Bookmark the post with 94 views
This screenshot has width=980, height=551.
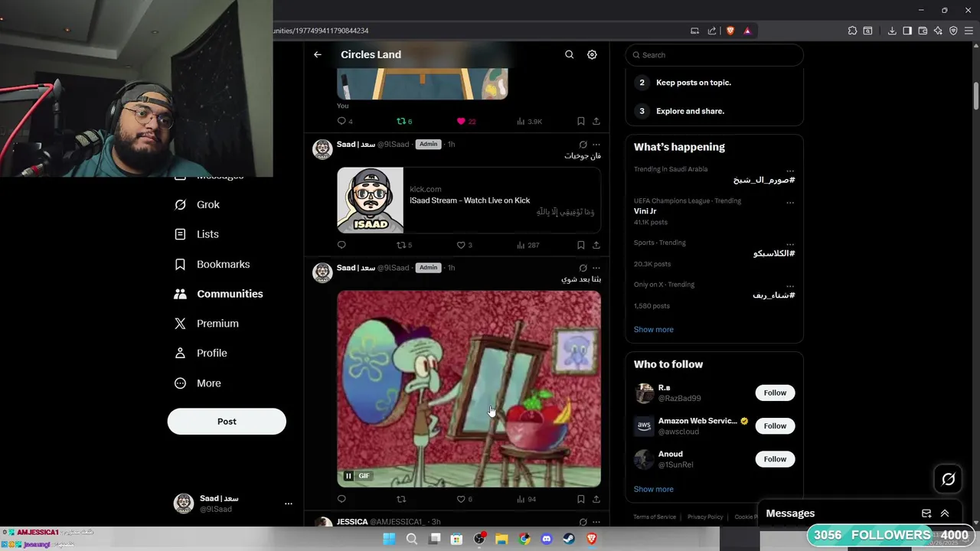click(580, 499)
